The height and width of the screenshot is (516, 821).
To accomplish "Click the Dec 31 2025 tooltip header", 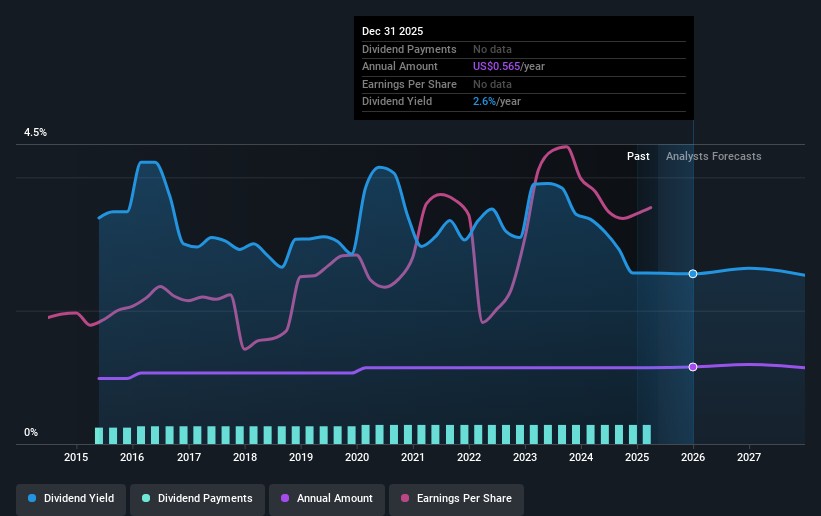I will [x=392, y=32].
